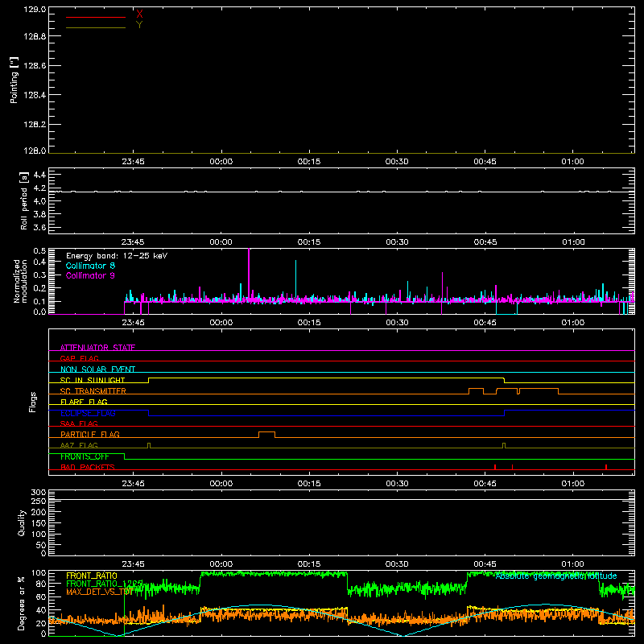Select the green FRONT_RATIO_1225 legend entry
Viewport: 644px width, 644px height.
coord(105,584)
